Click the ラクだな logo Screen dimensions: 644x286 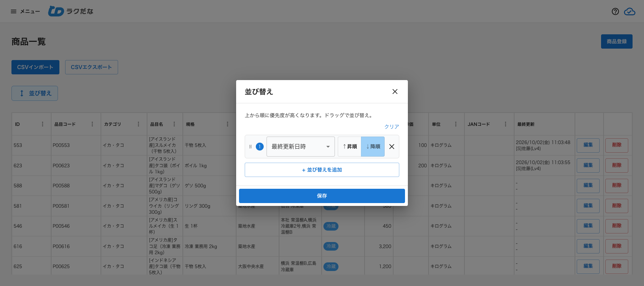[70, 11]
